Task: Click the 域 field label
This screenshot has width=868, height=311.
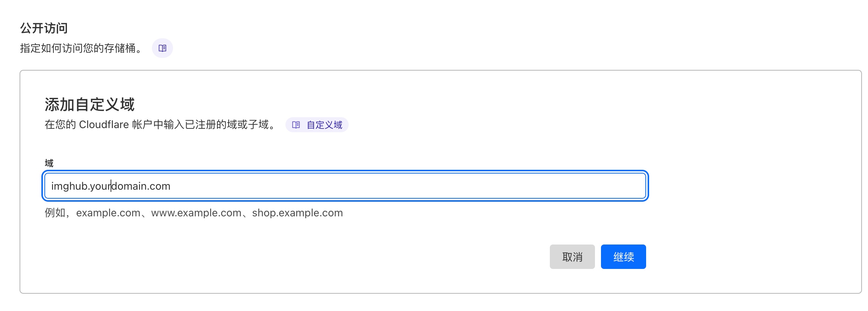Action: pos(48,163)
